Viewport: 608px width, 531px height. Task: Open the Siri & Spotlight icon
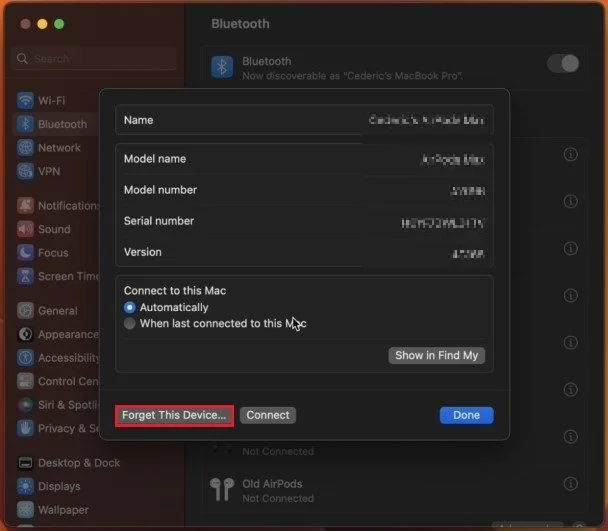point(25,405)
